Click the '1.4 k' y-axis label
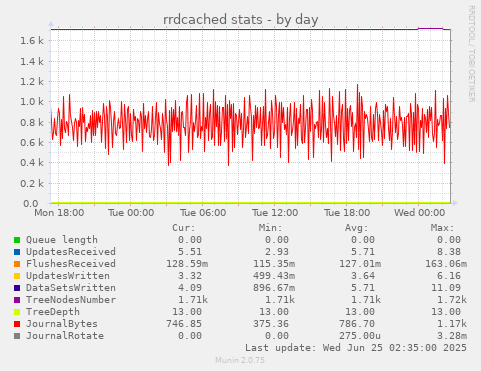The image size is (481, 371). [x=32, y=61]
